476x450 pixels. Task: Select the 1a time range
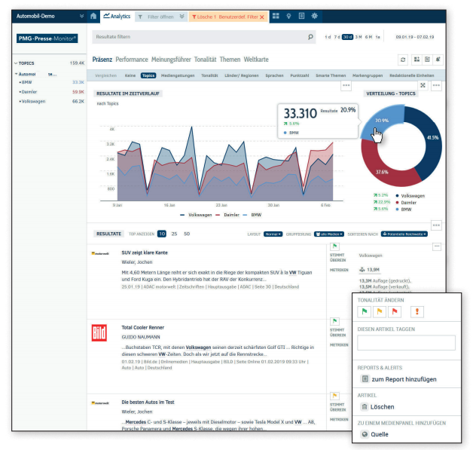tap(377, 37)
